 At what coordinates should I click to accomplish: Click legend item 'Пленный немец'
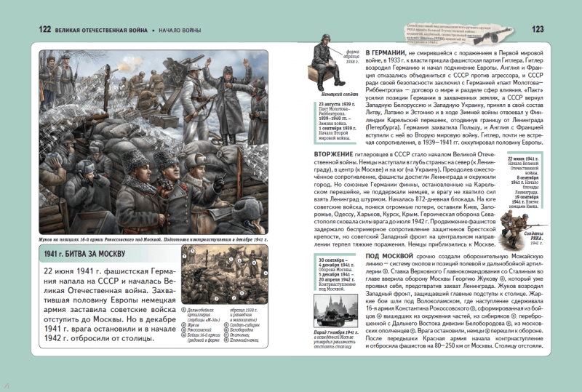coord(242,340)
